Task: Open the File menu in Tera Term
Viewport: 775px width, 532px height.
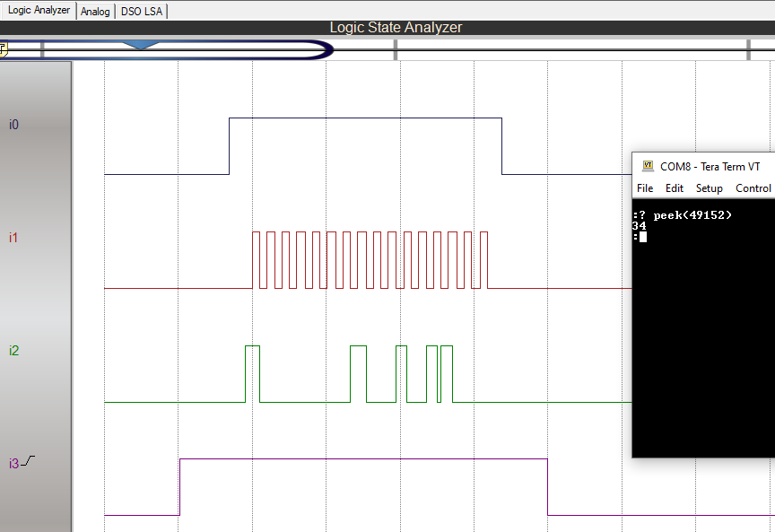Action: pyautogui.click(x=644, y=188)
